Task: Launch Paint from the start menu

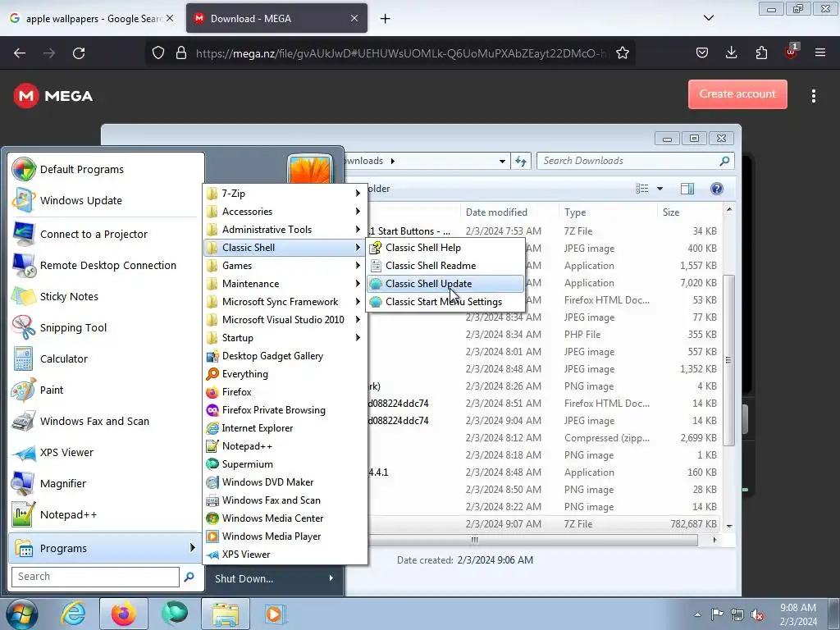Action: [106, 390]
